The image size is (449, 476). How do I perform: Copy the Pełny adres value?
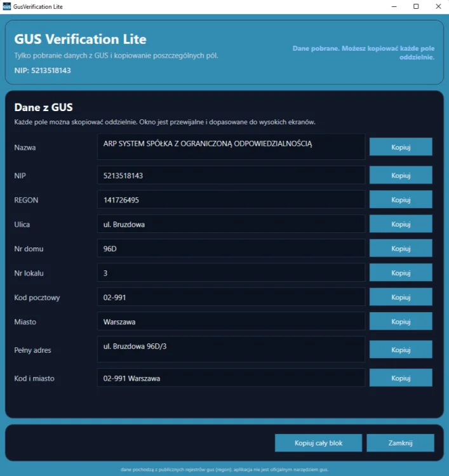(401, 350)
